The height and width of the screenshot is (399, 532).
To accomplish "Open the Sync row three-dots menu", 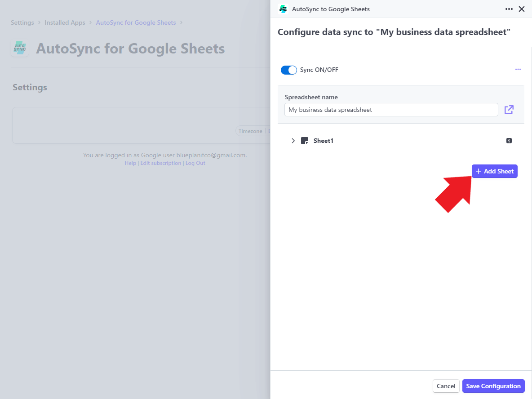I will click(518, 69).
